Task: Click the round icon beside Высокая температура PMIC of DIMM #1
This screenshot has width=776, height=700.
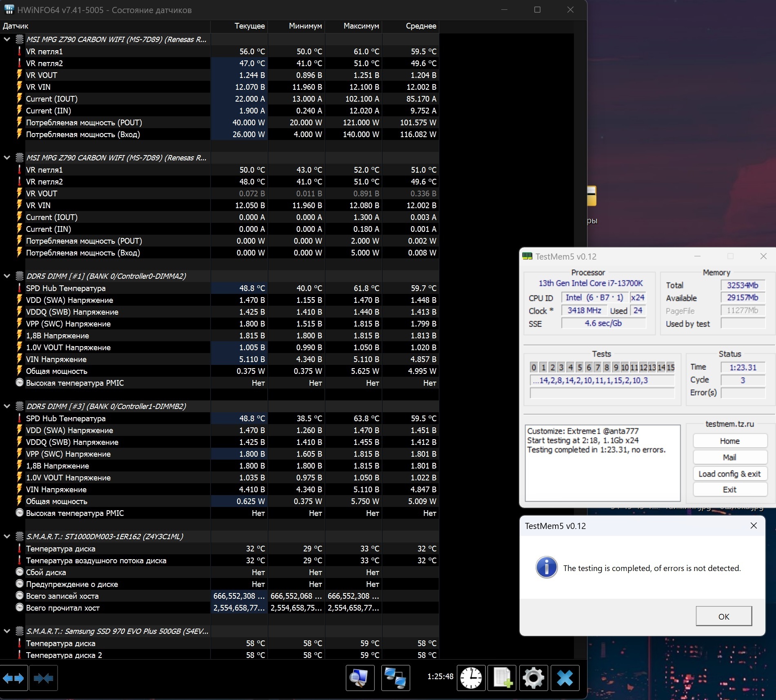Action: pos(19,383)
